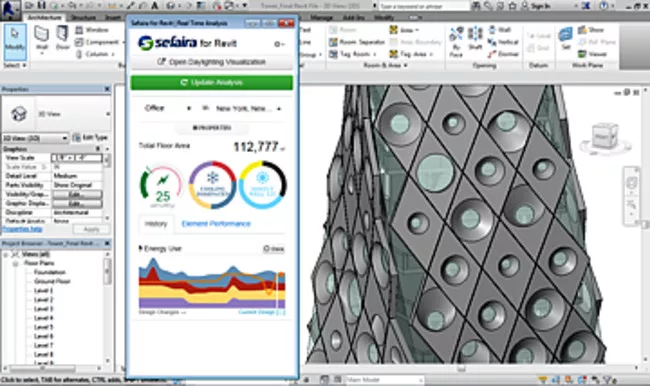Open the 3D View type selector dropdown

pyautogui.click(x=57, y=114)
